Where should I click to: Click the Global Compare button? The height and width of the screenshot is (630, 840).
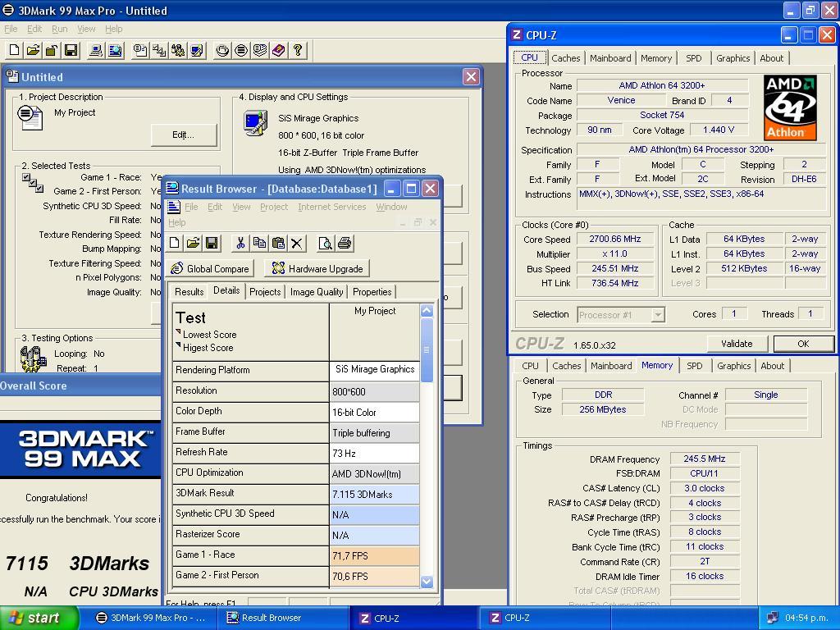coord(210,268)
